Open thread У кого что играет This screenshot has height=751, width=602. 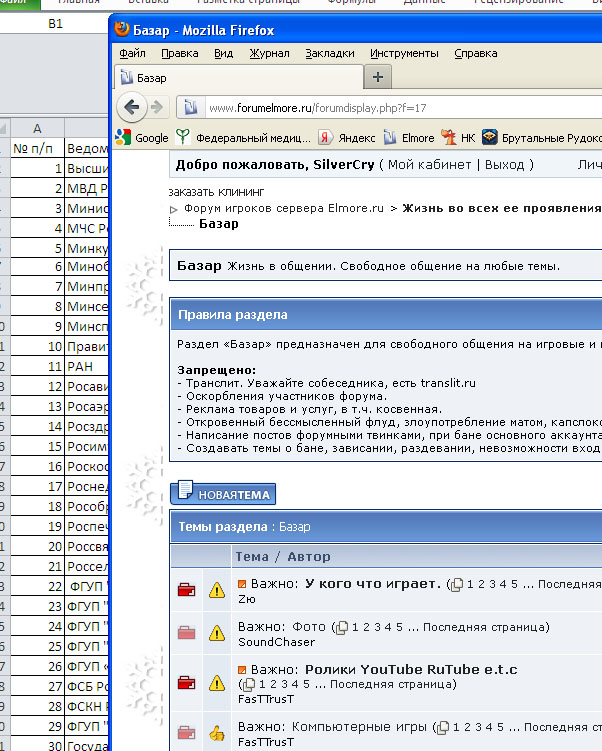coord(373,584)
